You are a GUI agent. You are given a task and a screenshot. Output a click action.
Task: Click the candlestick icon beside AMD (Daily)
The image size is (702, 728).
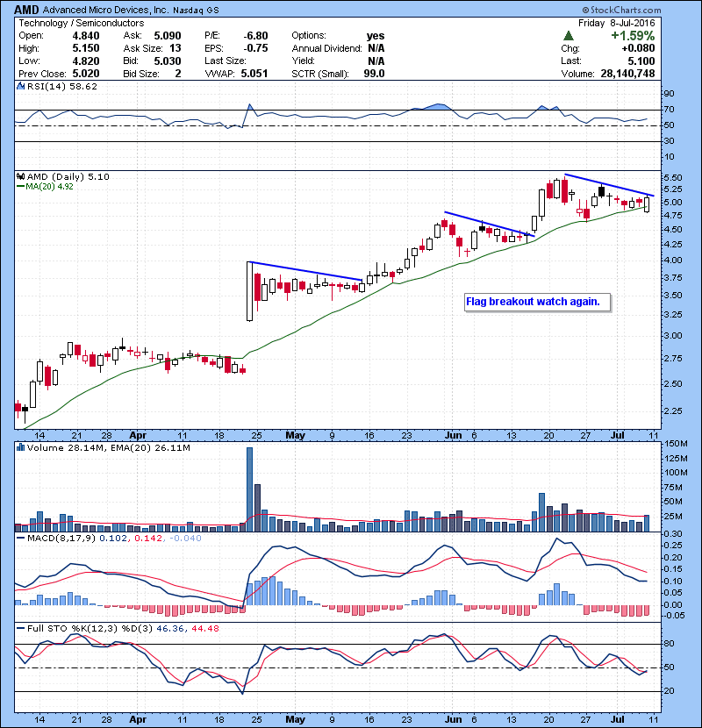click(x=20, y=176)
